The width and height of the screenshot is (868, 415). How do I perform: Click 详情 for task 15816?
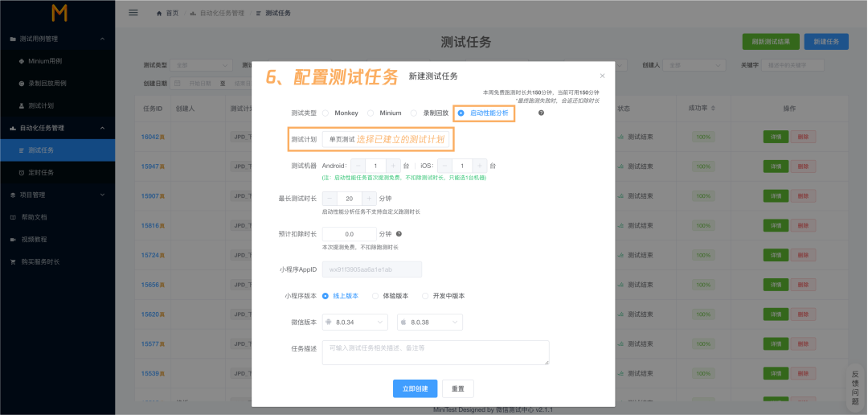click(x=775, y=225)
